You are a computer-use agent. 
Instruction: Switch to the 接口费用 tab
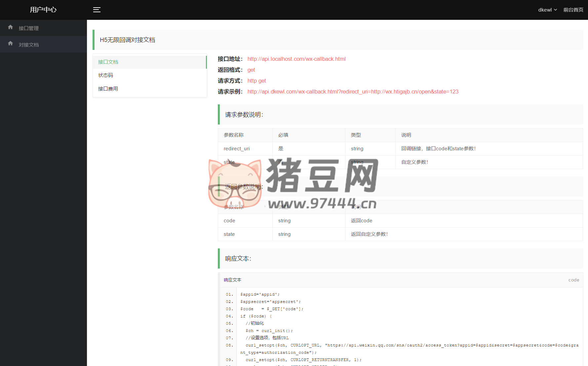pyautogui.click(x=108, y=89)
